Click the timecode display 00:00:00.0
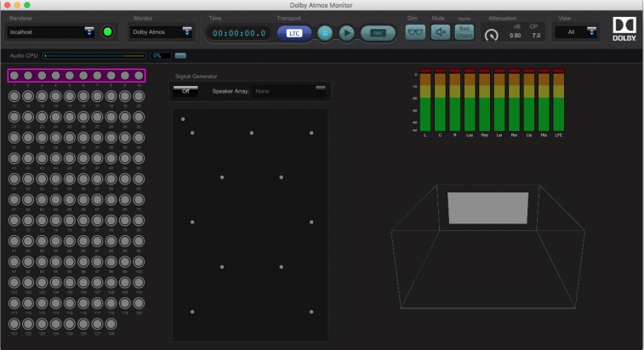Image resolution: width=644 pixels, height=350 pixels. coord(239,33)
